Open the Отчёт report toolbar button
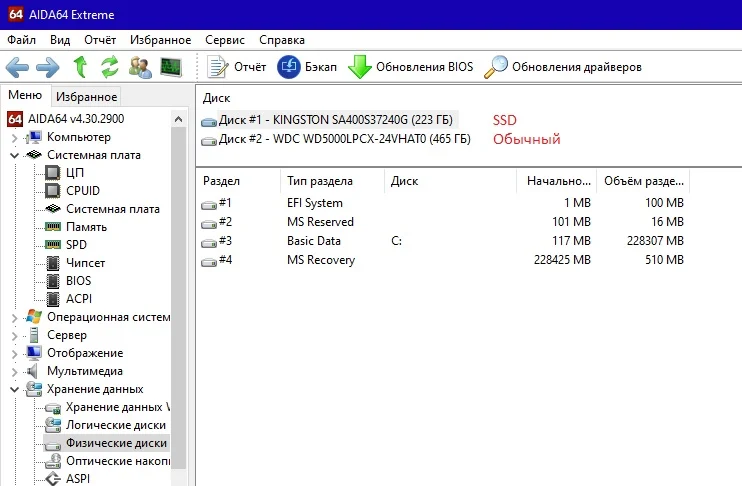742x486 pixels. tap(238, 67)
